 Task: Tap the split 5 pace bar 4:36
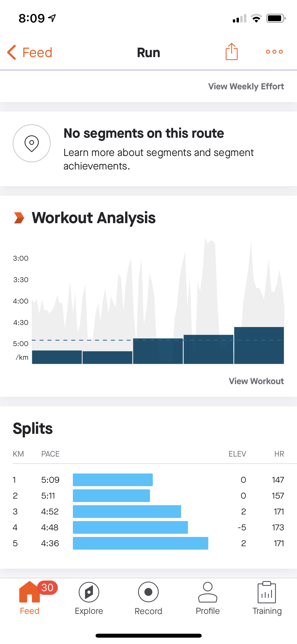point(140,543)
